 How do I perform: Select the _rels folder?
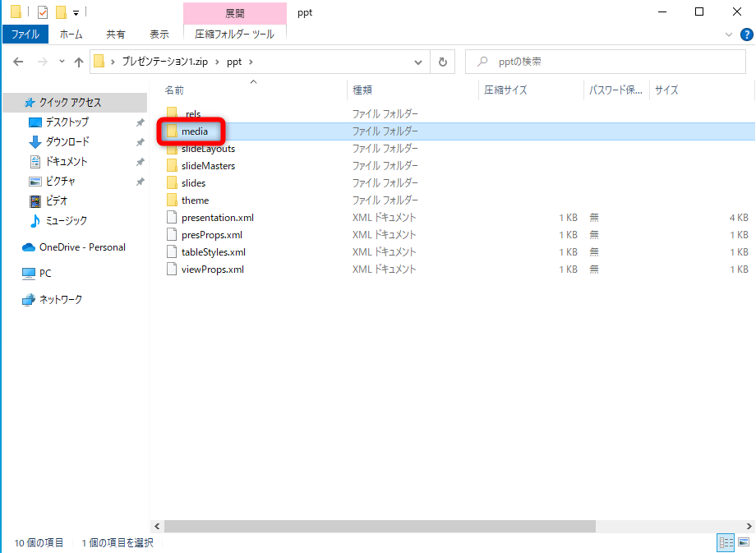tap(192, 113)
